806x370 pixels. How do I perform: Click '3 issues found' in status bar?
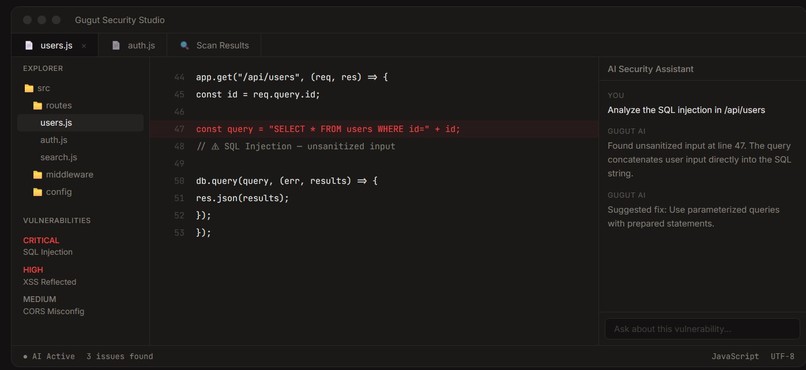(119, 356)
